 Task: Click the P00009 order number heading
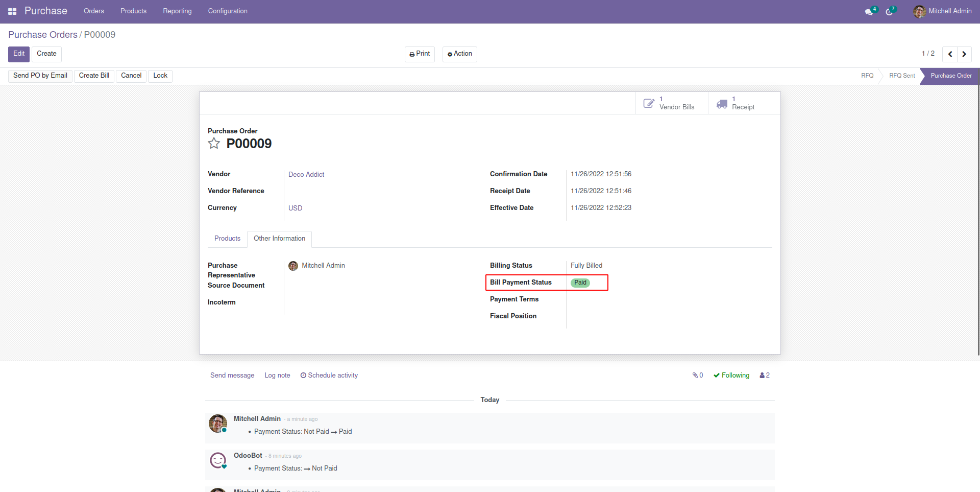[x=249, y=144]
